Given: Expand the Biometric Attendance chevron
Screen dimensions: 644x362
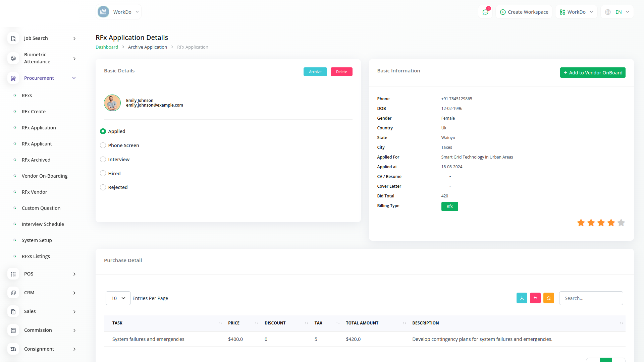Looking at the screenshot, I should 74,59.
